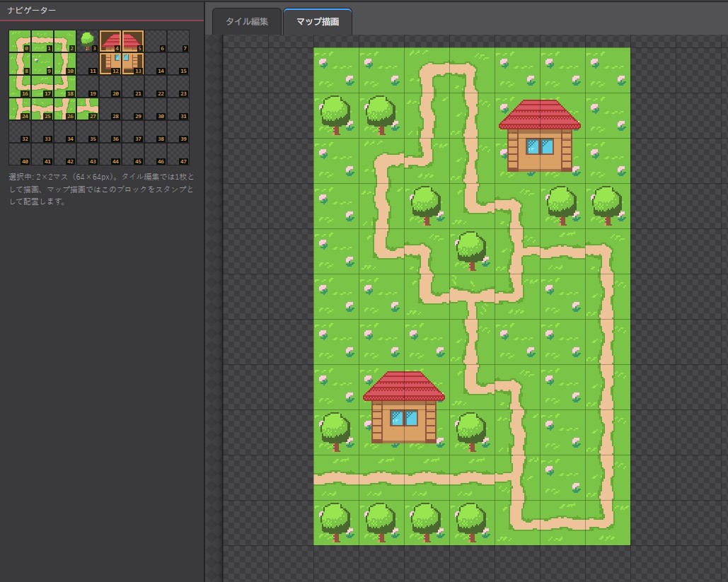Choose empty palette slot 11
Image resolution: width=728 pixels, height=582 pixels.
[x=88, y=64]
